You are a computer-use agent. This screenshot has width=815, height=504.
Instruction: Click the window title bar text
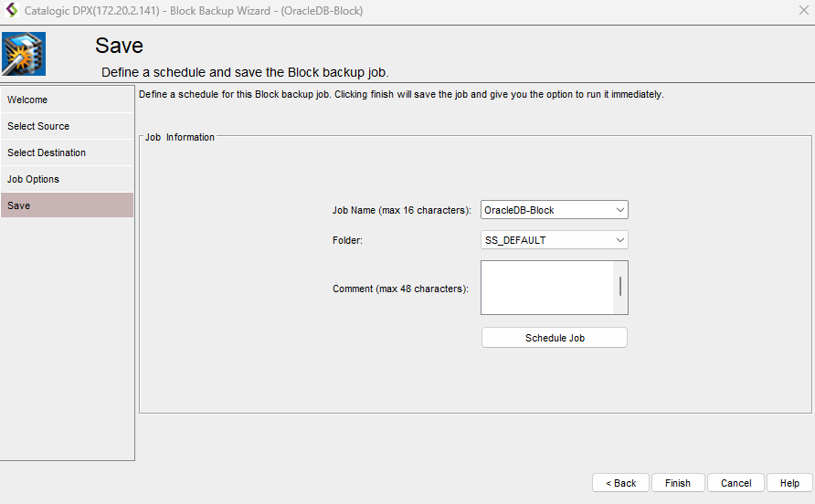click(194, 10)
